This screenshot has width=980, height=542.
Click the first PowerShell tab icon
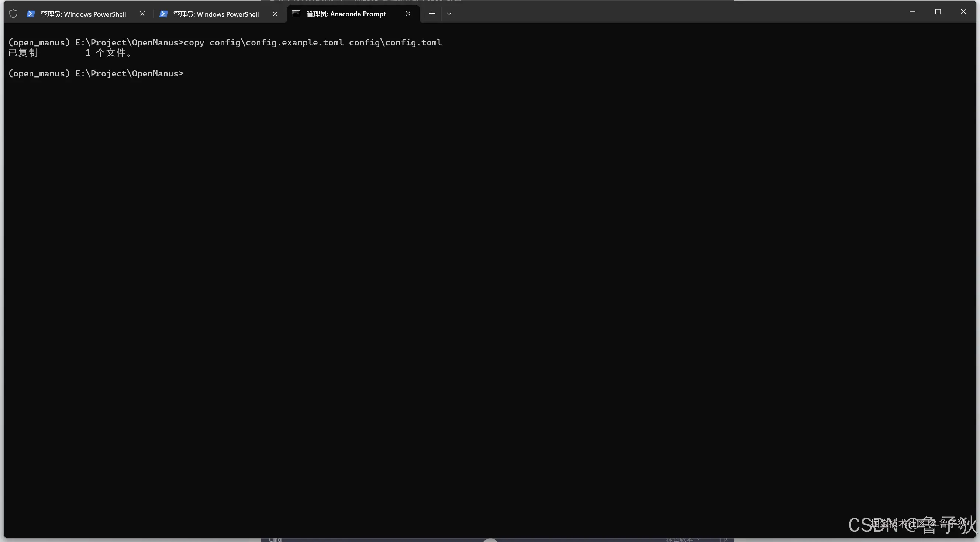pos(31,14)
